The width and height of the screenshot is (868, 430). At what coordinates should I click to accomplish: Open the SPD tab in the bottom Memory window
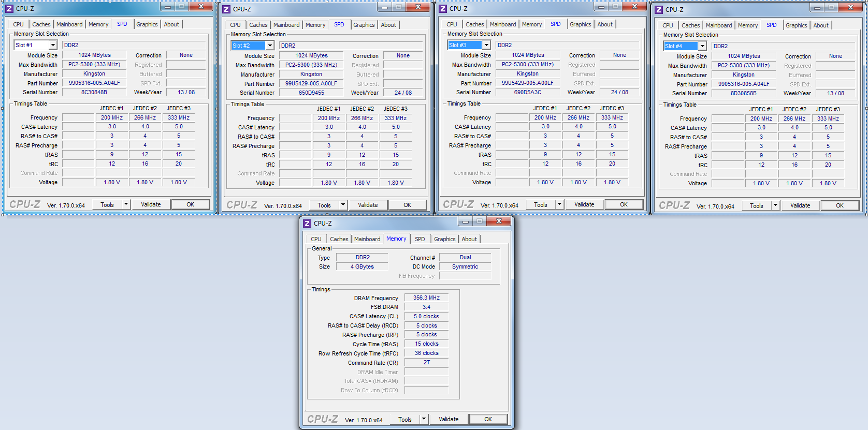click(419, 239)
